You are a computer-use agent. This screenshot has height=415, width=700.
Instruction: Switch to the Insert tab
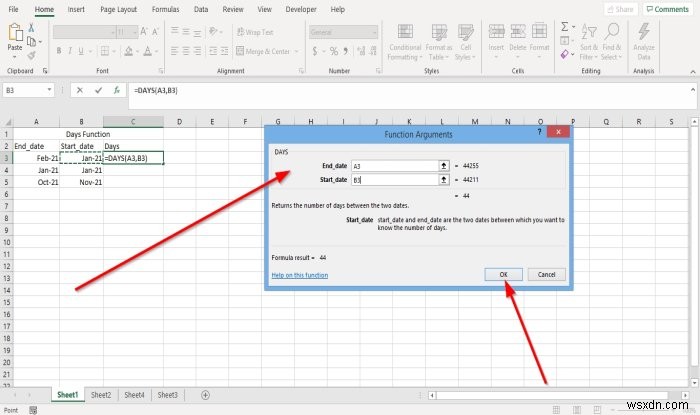pos(76,9)
